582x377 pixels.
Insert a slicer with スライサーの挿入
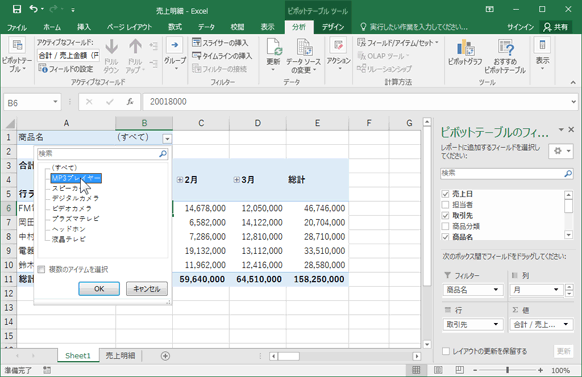click(220, 43)
